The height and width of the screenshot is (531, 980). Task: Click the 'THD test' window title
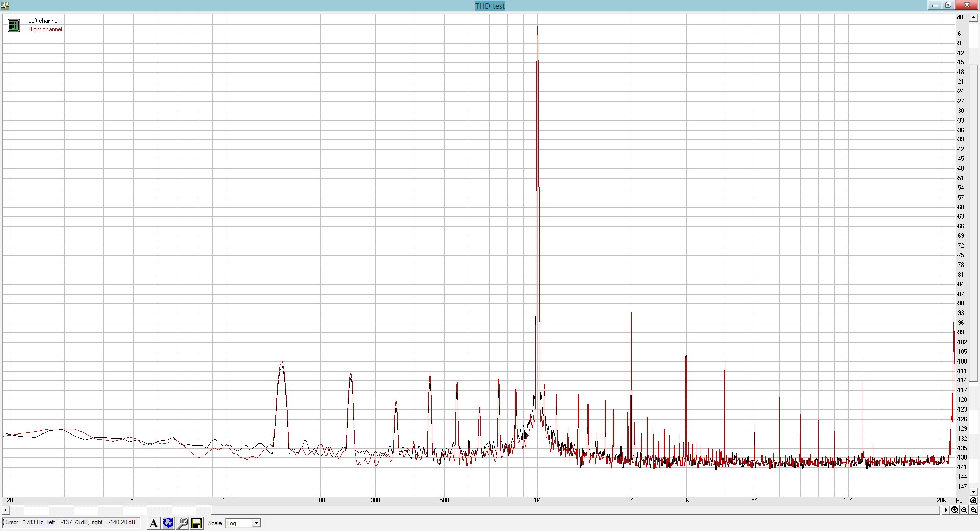[x=490, y=6]
